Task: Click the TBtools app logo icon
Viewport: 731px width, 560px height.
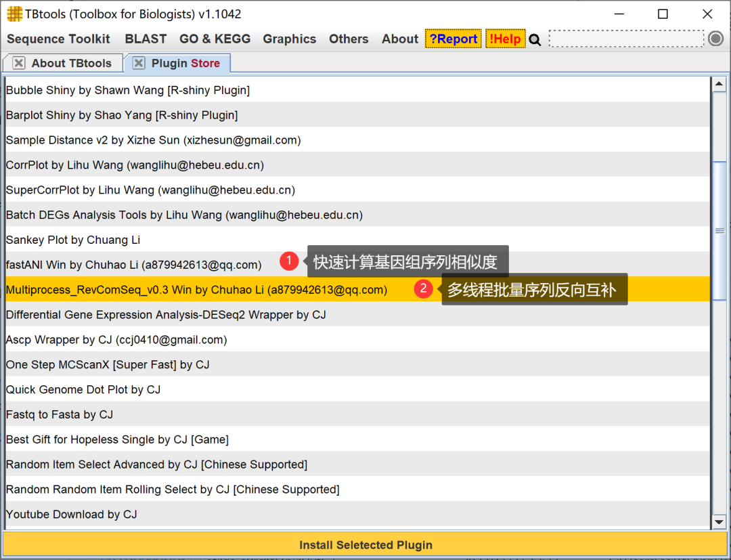Action: pos(14,14)
